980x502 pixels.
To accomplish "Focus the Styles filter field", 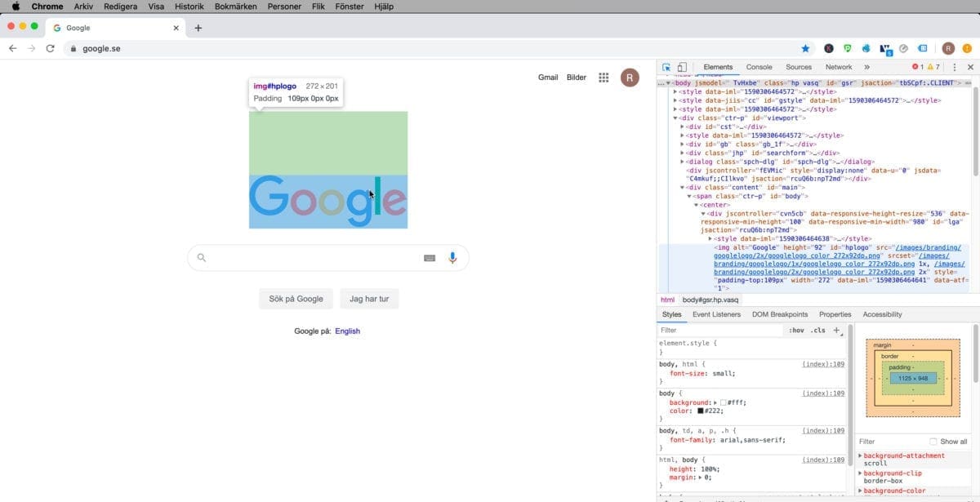I will click(721, 331).
